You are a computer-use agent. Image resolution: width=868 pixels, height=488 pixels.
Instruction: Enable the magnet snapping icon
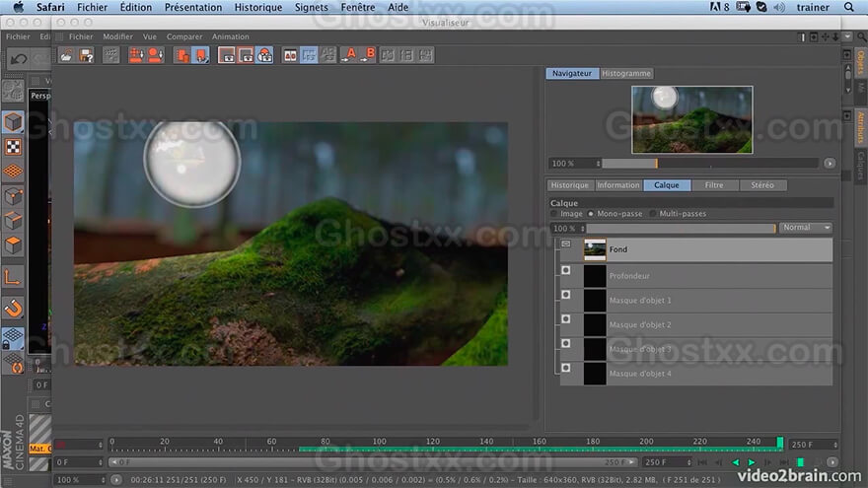coord(13,308)
